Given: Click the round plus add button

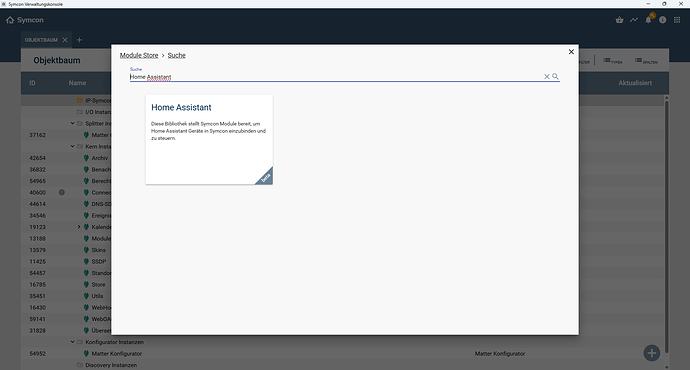Looking at the screenshot, I should point(652,353).
